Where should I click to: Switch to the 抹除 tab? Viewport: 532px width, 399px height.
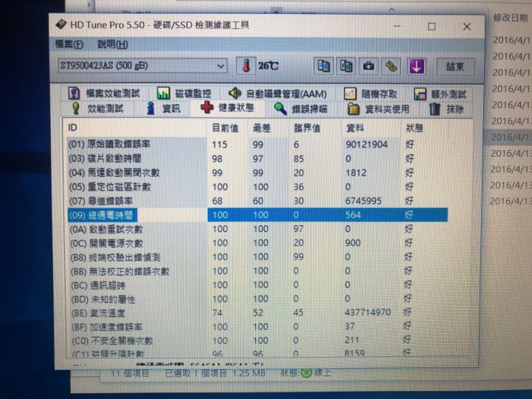tap(446, 109)
